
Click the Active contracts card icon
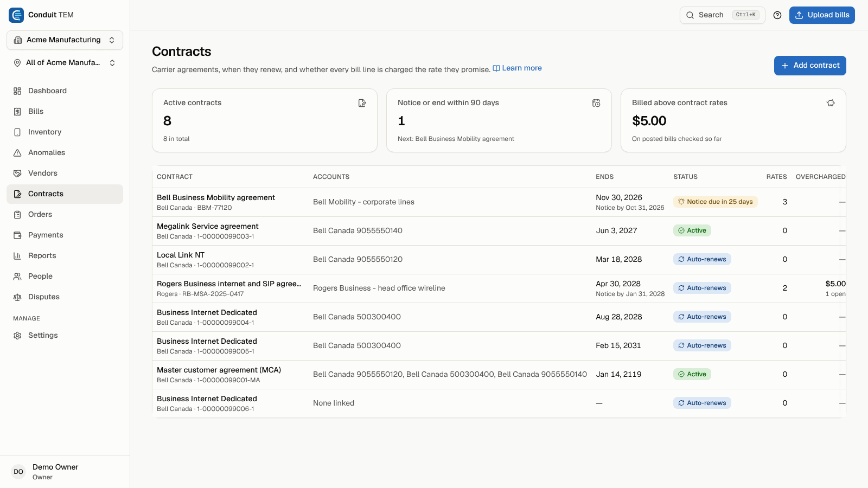[362, 103]
